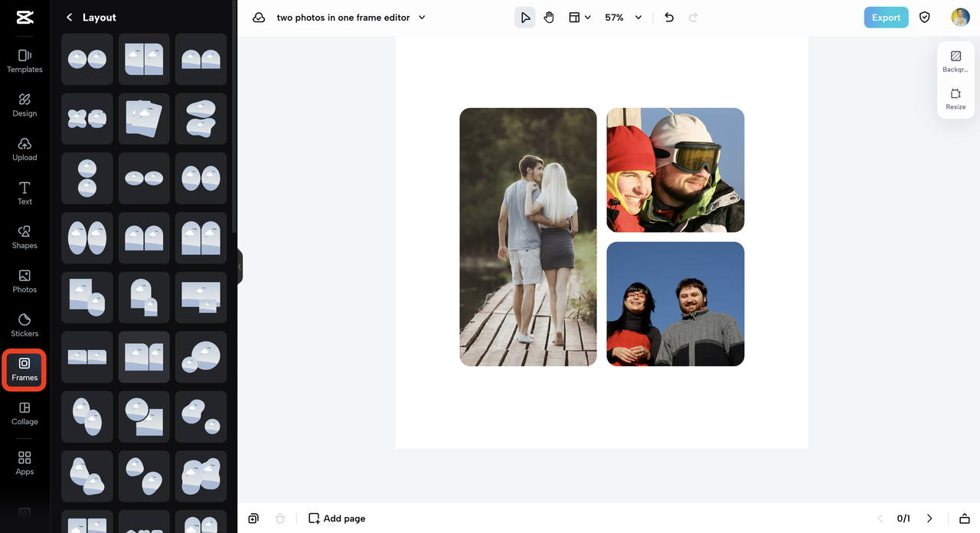Click the Export button

click(886, 18)
